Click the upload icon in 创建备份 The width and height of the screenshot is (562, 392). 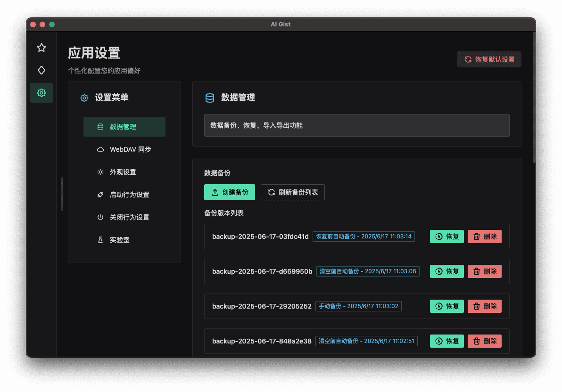(x=215, y=192)
